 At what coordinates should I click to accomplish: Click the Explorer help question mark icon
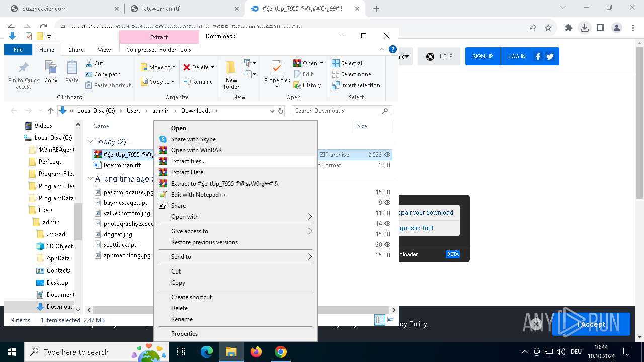point(393,49)
